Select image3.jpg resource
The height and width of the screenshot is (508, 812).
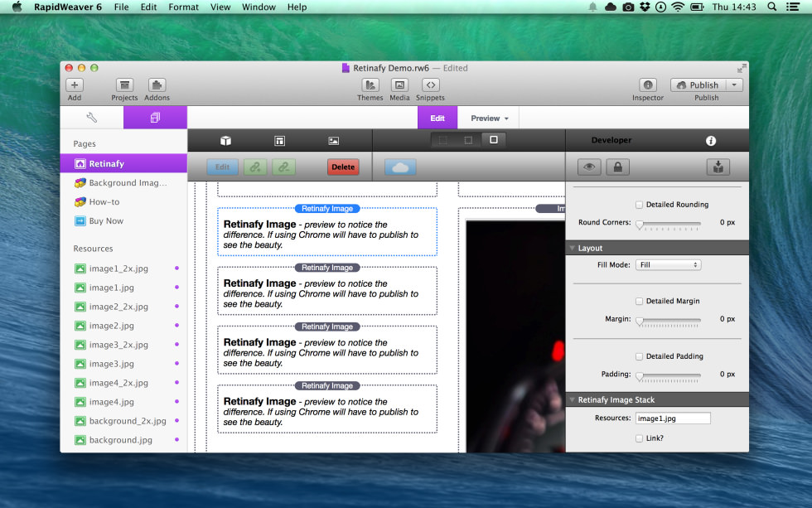pos(123,364)
